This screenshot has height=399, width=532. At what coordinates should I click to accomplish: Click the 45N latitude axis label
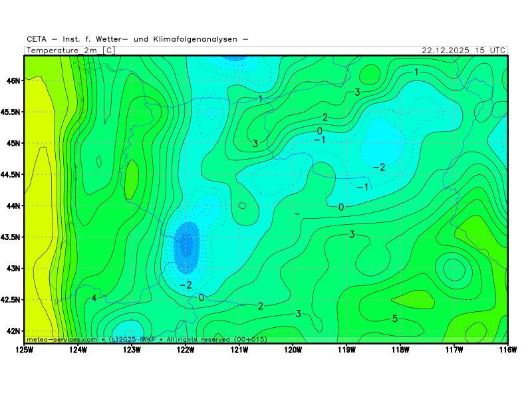click(13, 143)
